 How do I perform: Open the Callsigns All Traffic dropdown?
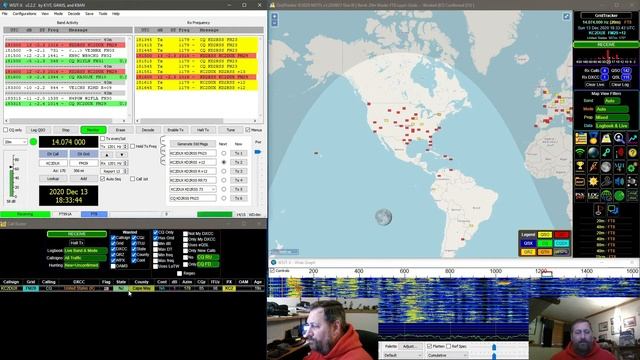(x=85, y=258)
